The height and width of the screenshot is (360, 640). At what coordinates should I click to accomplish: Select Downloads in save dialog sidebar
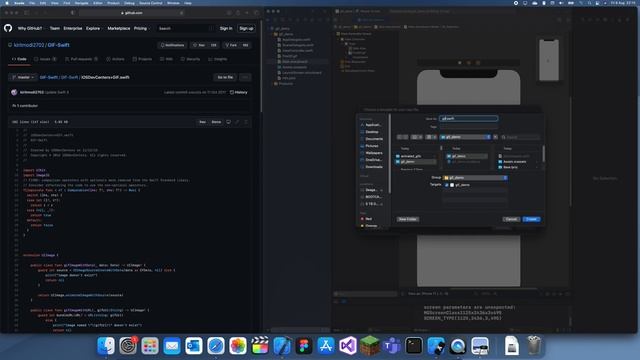(371, 167)
